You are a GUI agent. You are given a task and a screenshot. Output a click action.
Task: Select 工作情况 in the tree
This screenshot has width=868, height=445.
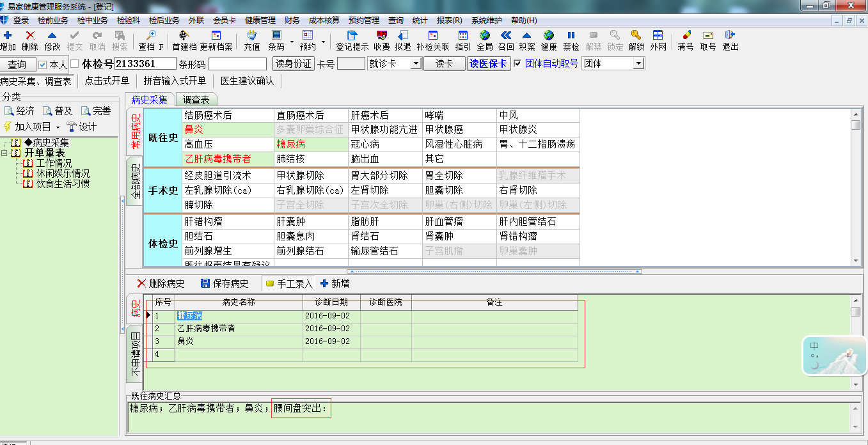click(54, 163)
